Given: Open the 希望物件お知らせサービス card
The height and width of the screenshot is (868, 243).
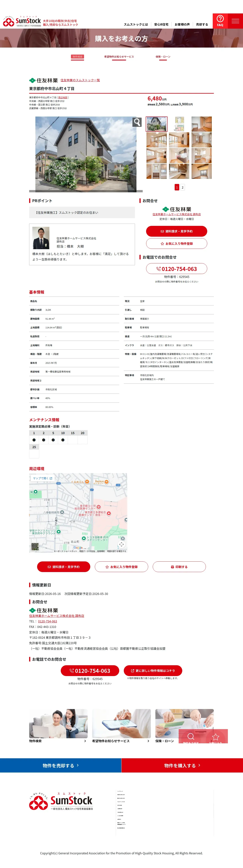Looking at the screenshot, I should [121, 726].
